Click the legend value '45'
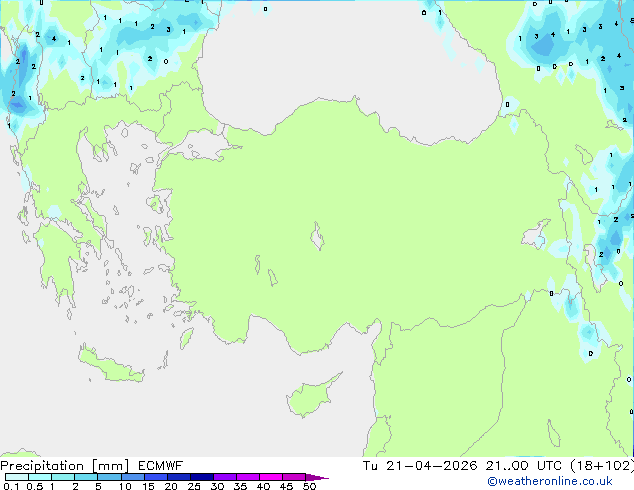Viewport: 634px width, 490px height. point(286,486)
